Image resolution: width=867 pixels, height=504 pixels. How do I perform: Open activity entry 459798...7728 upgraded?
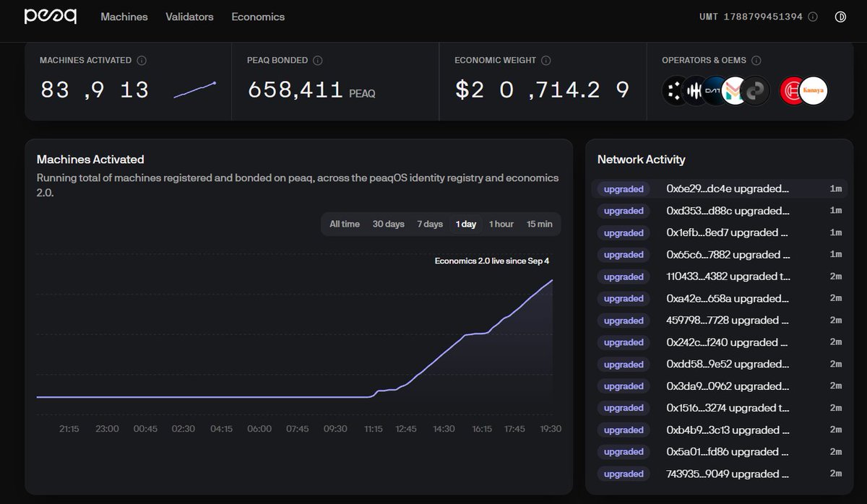pos(720,321)
